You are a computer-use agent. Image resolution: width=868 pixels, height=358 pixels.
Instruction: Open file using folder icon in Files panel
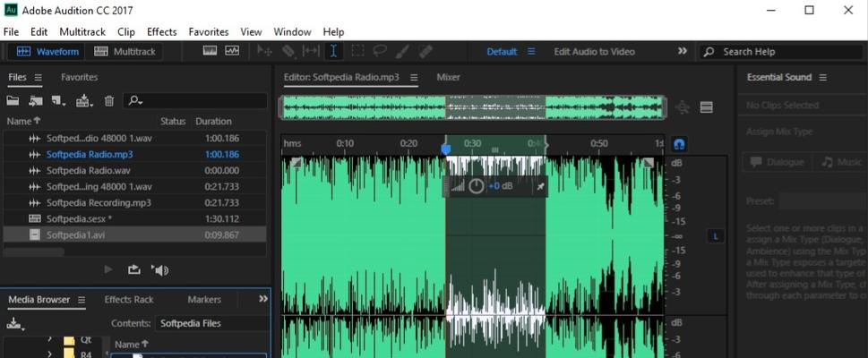(13, 101)
